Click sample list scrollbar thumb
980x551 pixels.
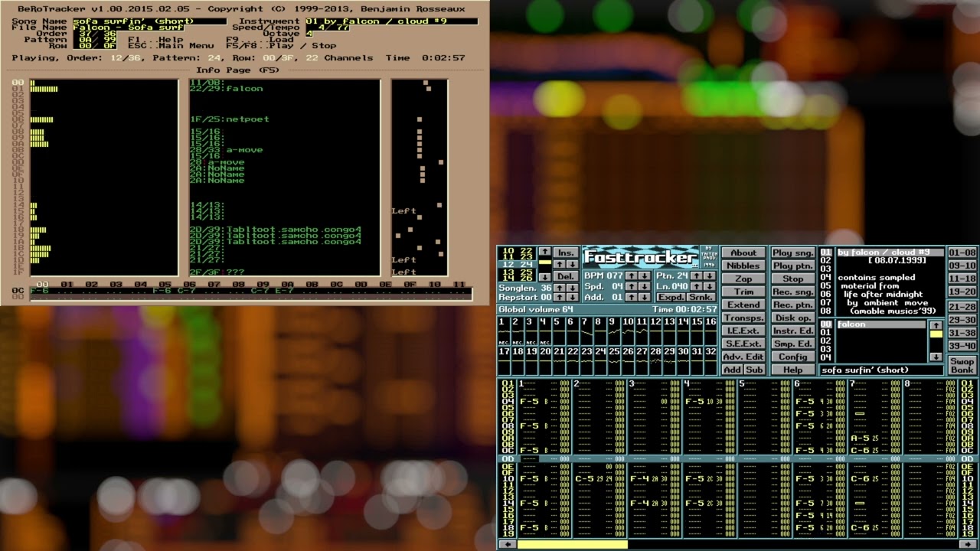coord(936,334)
